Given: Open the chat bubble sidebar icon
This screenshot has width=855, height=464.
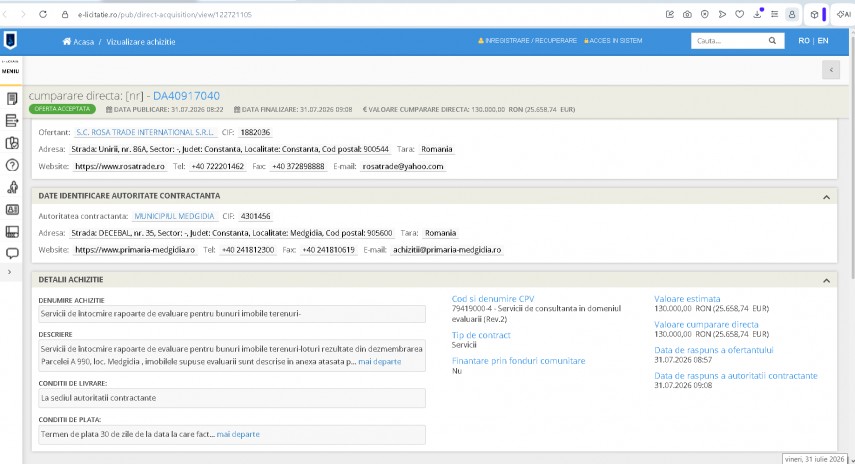Looking at the screenshot, I should pos(12,254).
